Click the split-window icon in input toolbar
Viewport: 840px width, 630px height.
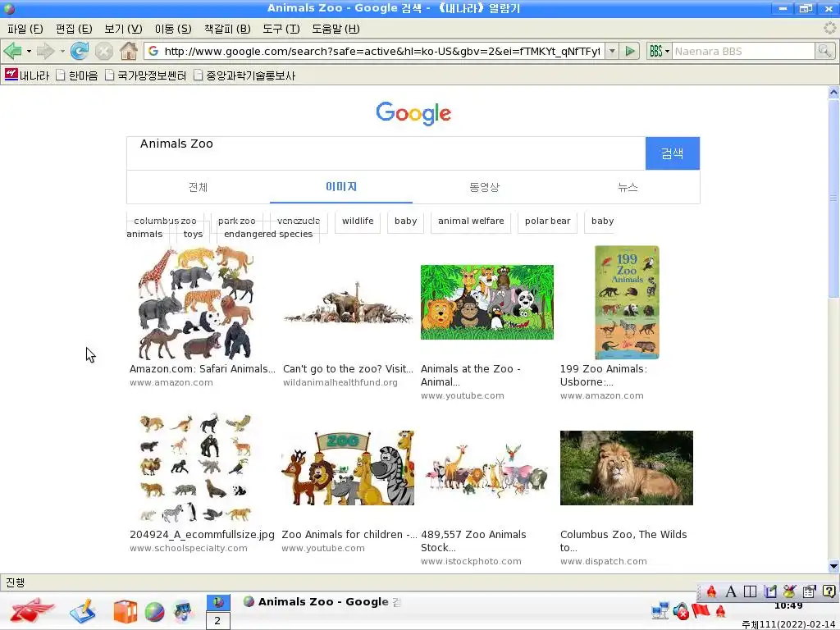click(x=751, y=591)
